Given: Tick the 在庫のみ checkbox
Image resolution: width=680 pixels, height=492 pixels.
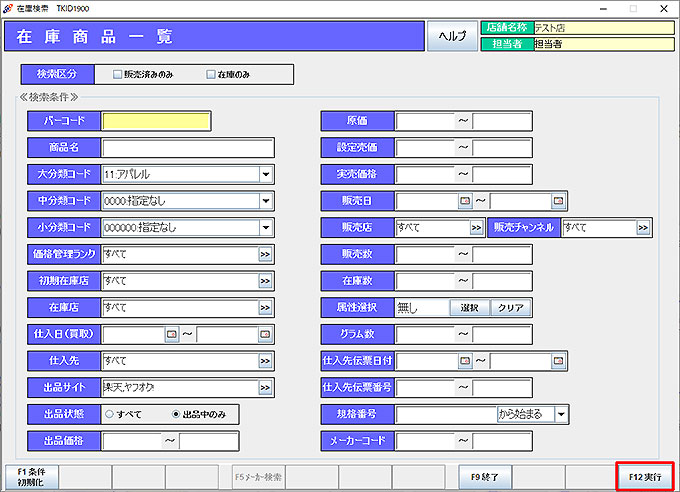Looking at the screenshot, I should pos(210,74).
